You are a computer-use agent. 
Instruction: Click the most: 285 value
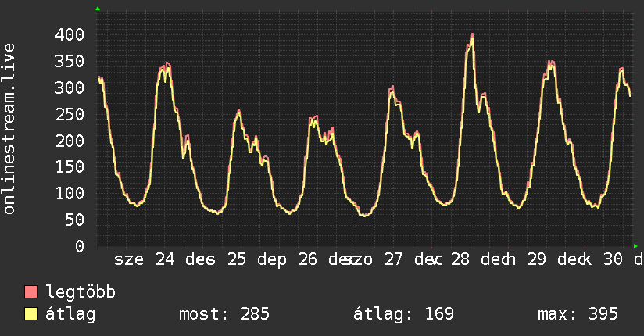tap(224, 314)
